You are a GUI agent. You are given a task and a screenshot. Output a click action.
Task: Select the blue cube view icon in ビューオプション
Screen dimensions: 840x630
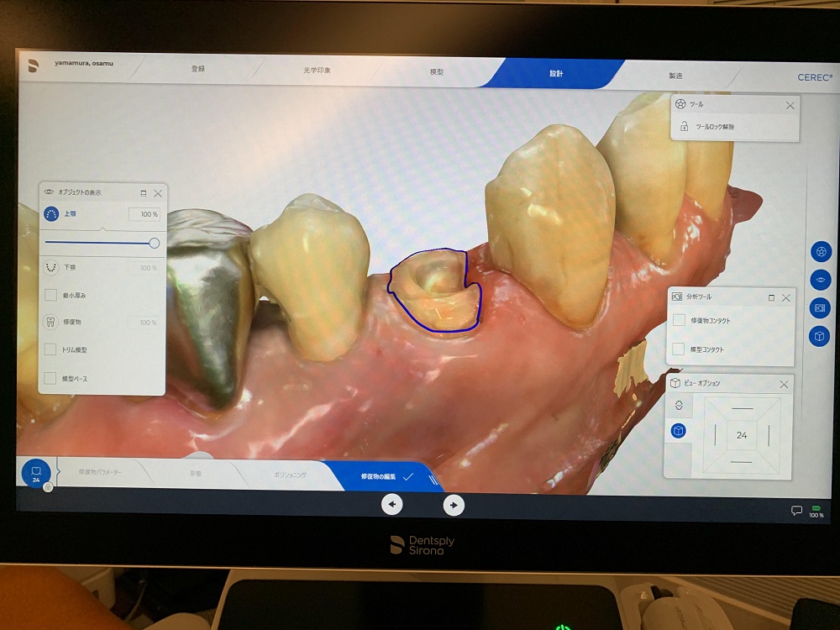pyautogui.click(x=678, y=431)
